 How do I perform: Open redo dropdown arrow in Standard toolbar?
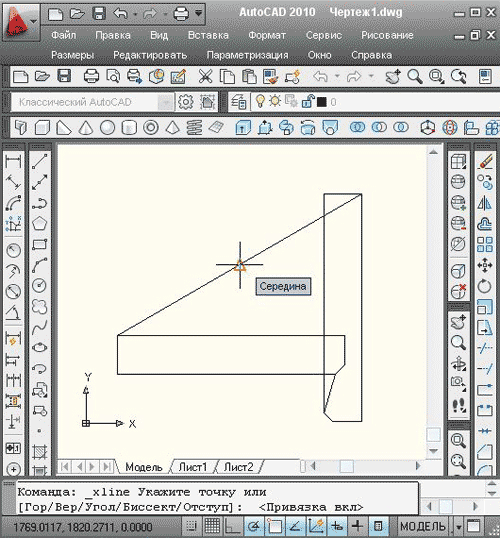[371, 76]
